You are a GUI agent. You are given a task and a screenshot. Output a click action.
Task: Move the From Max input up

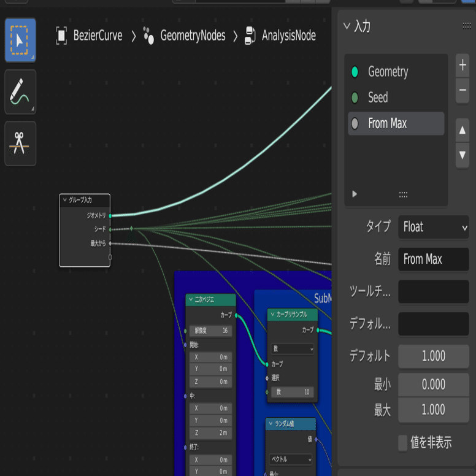pyautogui.click(x=463, y=130)
